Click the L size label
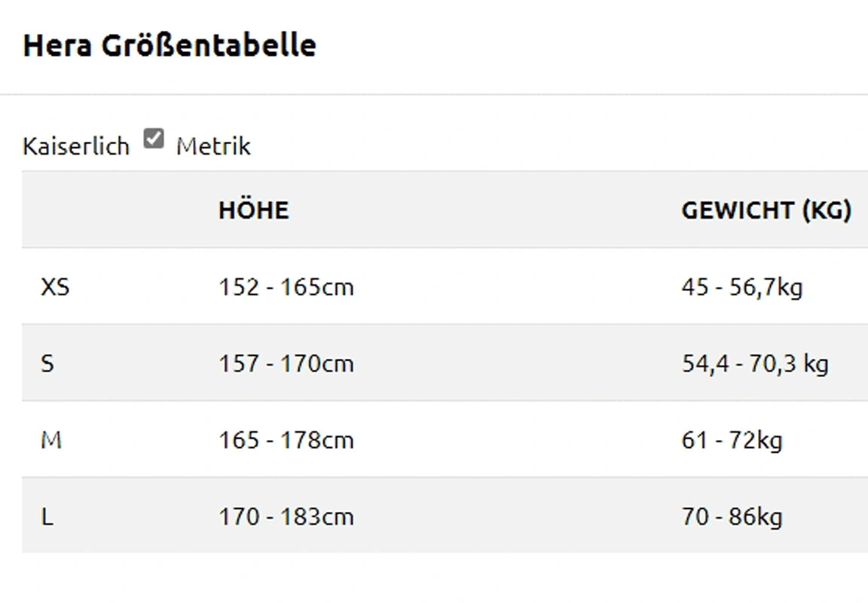This screenshot has height=603, width=868. pos(47,517)
